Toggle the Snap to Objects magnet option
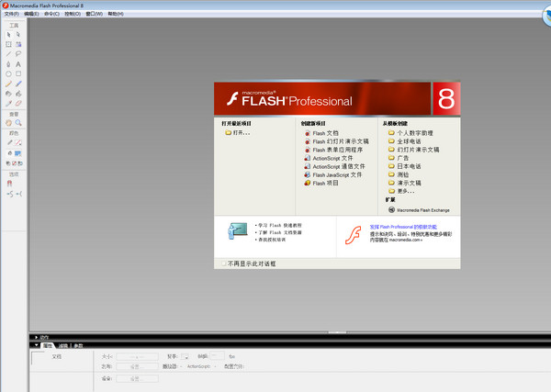The height and width of the screenshot is (392, 551). pos(9,183)
